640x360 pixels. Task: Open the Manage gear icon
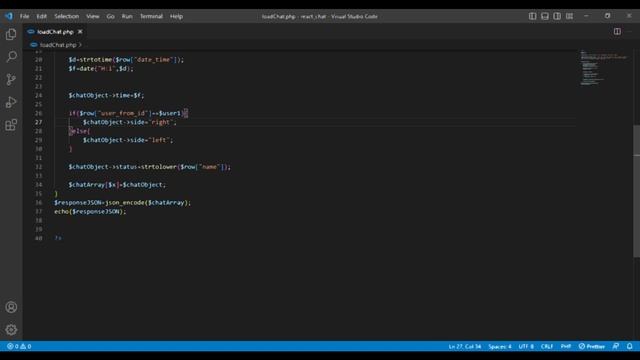[x=11, y=329]
